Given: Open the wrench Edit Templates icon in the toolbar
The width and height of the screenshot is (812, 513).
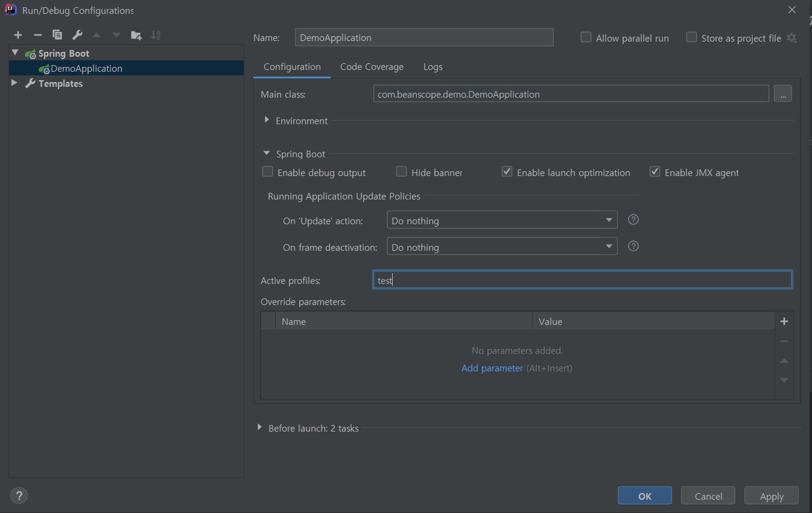Looking at the screenshot, I should [77, 35].
